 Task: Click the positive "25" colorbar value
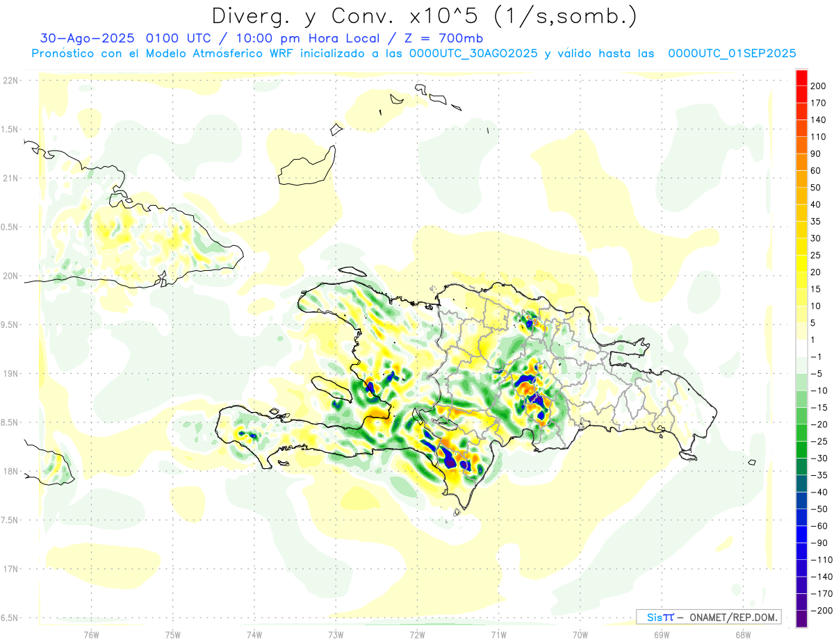[817, 256]
